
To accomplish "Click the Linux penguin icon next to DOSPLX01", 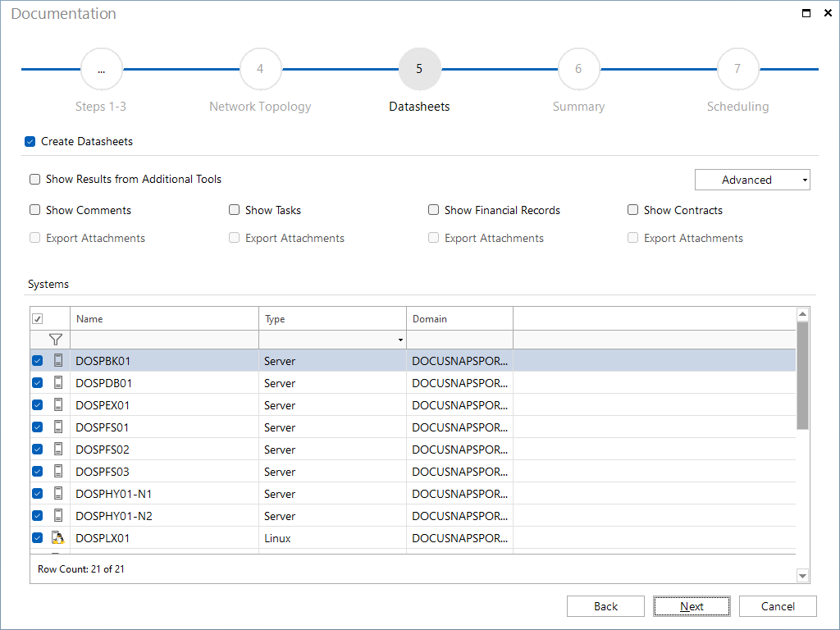I will pos(58,538).
